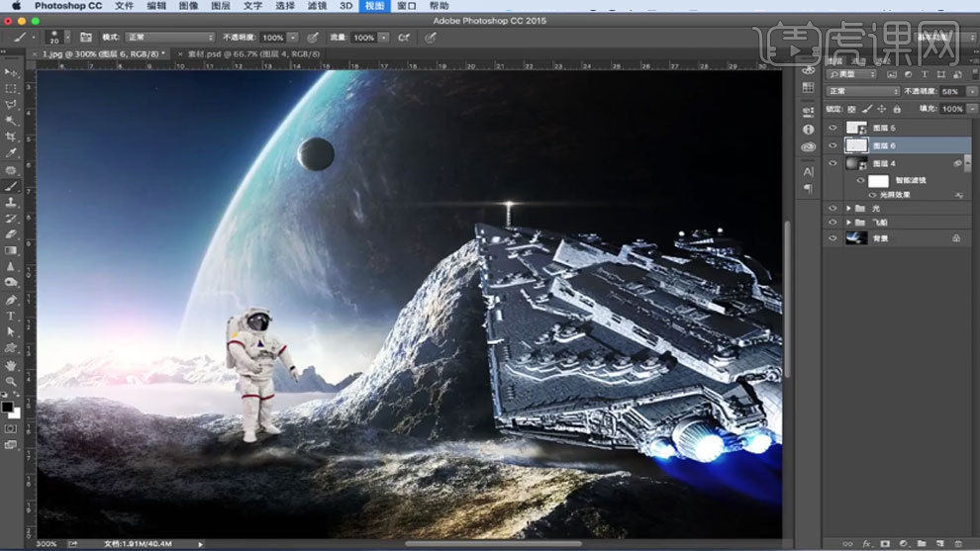The height and width of the screenshot is (551, 980).
Task: Open the brush preset picker dropdown
Action: point(67,38)
